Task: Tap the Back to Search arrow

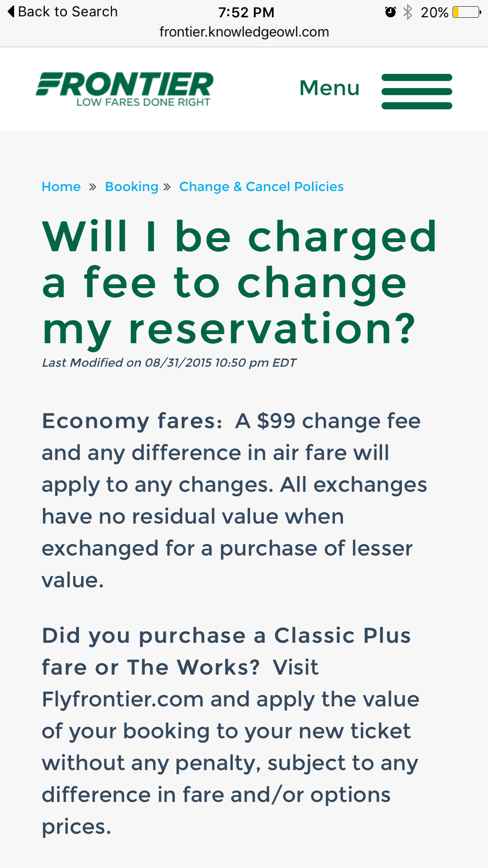Action: tap(11, 11)
